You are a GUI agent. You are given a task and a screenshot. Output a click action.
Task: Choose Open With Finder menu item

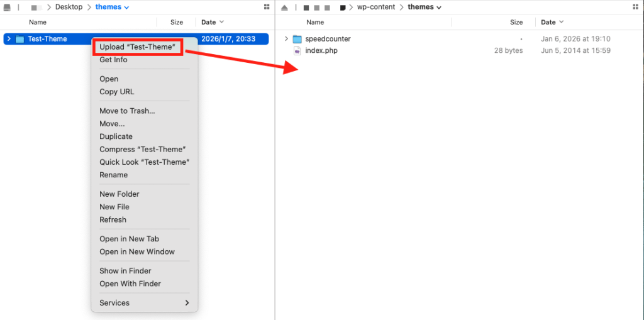pos(130,284)
